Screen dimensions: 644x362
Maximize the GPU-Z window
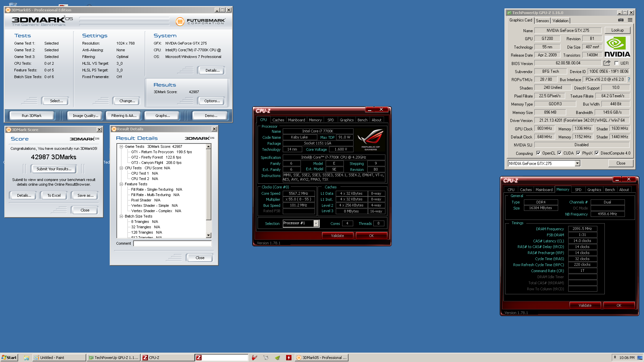pyautogui.click(x=625, y=13)
